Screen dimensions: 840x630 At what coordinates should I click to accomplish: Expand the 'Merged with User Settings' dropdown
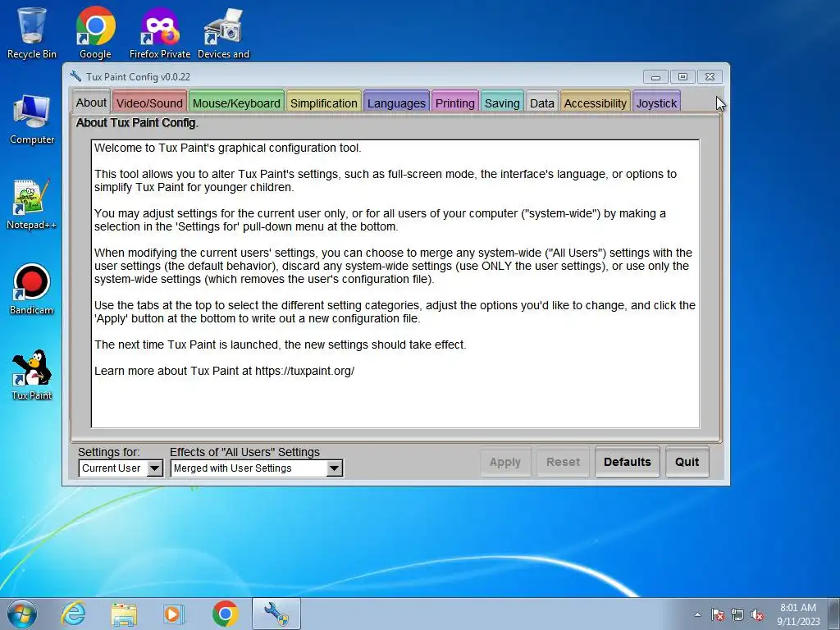pyautogui.click(x=256, y=468)
